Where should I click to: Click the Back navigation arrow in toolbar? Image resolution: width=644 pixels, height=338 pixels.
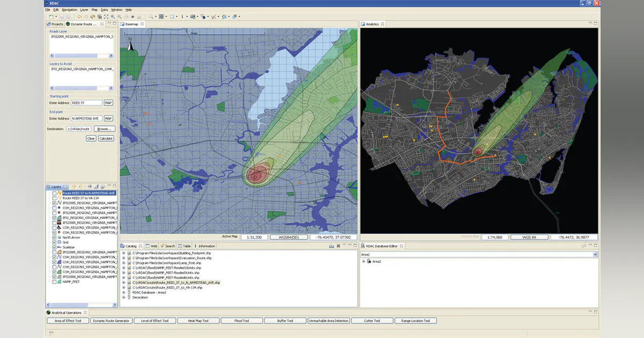(79, 17)
